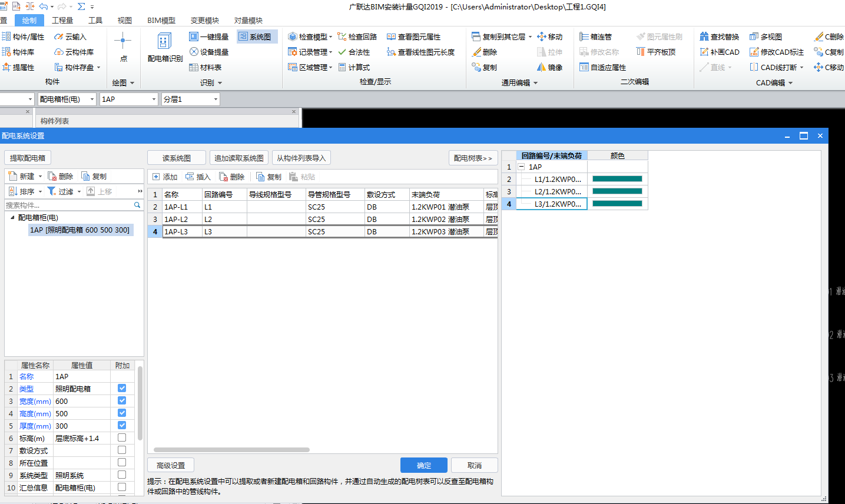Image resolution: width=845 pixels, height=504 pixels.
Task: Collapse the 1AP node in circuit tree
Action: coord(521,167)
